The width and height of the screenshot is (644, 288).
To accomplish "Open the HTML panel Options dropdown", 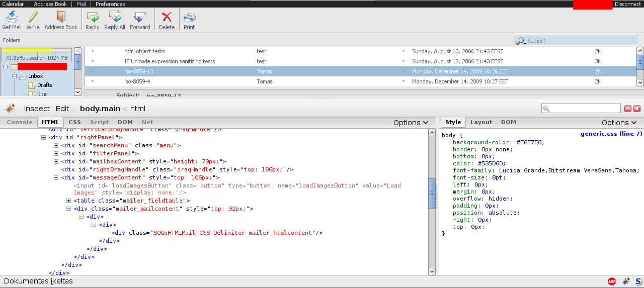I will point(411,123).
